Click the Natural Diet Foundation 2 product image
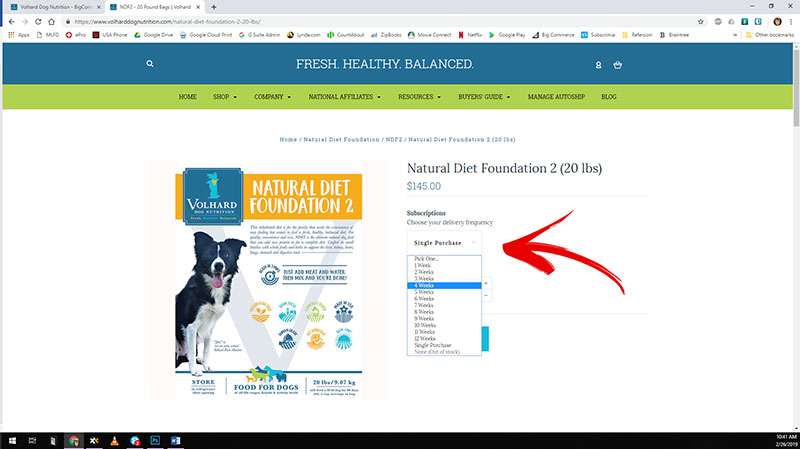 tap(268, 280)
